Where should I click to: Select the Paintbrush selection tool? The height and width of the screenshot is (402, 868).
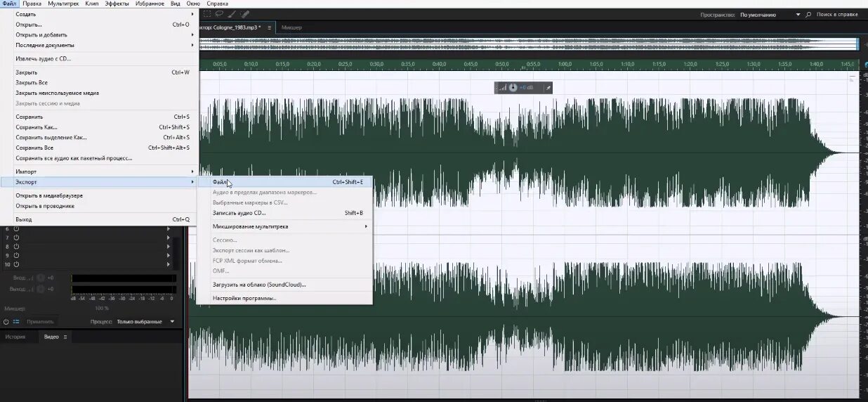[x=231, y=14]
